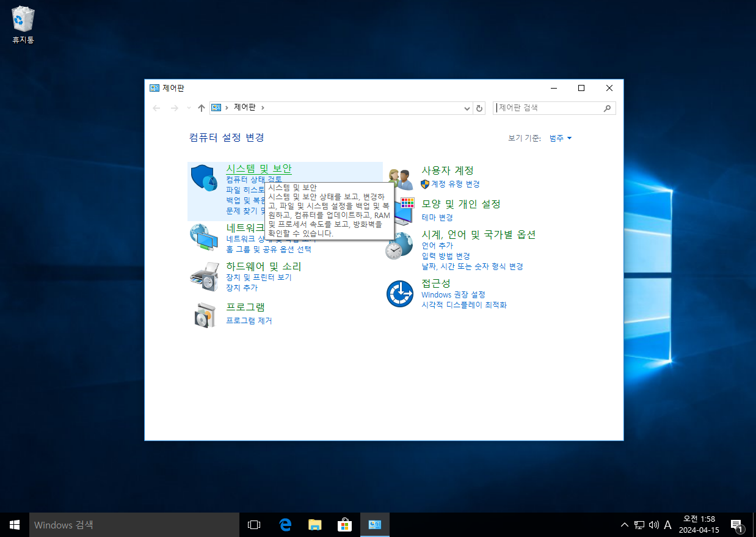This screenshot has height=537, width=756.
Task: Open 시스템 및 보안 category link
Action: point(259,169)
